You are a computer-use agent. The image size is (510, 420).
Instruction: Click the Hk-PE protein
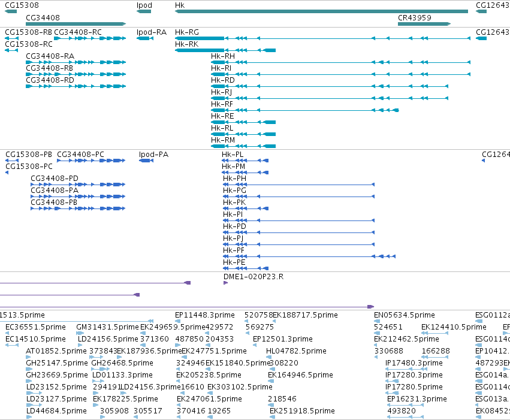tap(246, 268)
